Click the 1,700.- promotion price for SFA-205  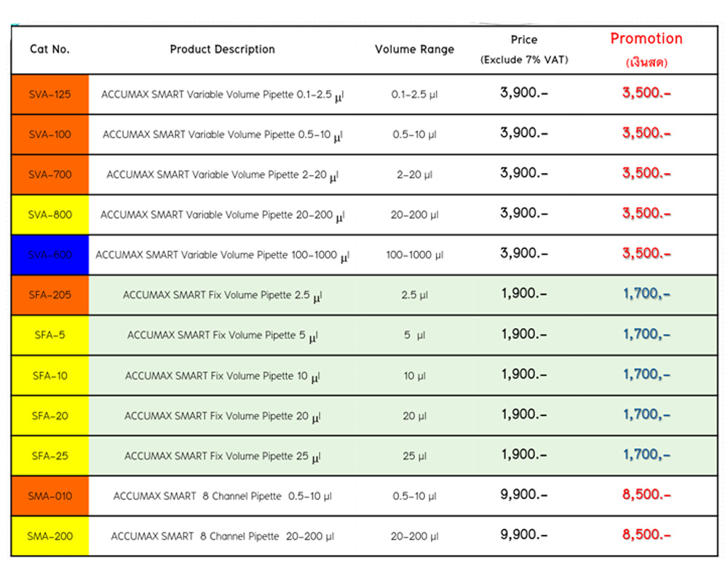coord(646,294)
